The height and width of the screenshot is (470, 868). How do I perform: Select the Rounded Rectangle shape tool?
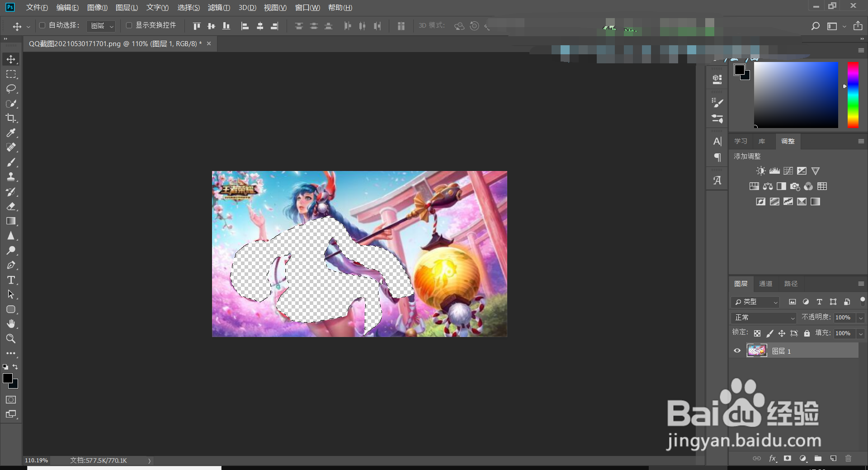[x=11, y=309]
